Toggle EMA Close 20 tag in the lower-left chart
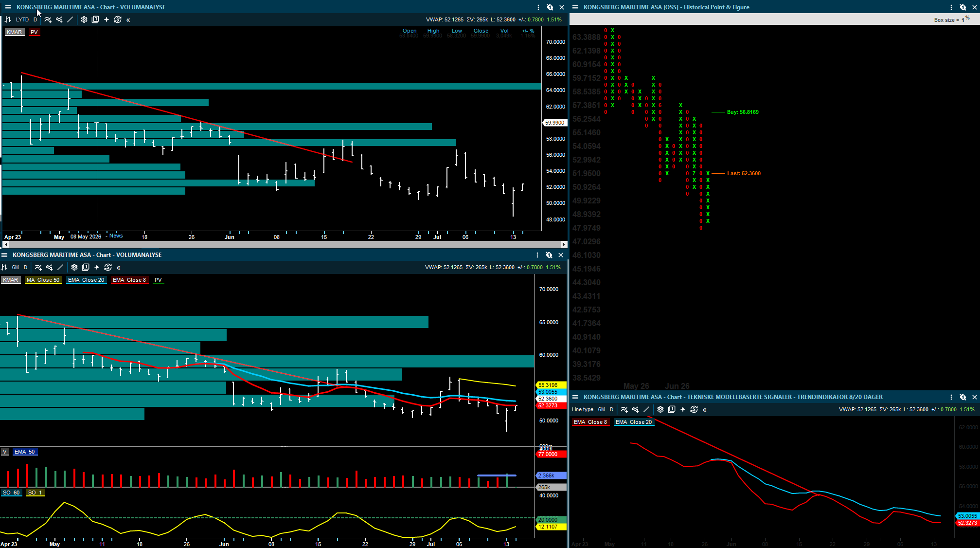Viewport: 980px width, 548px height. pyautogui.click(x=86, y=280)
